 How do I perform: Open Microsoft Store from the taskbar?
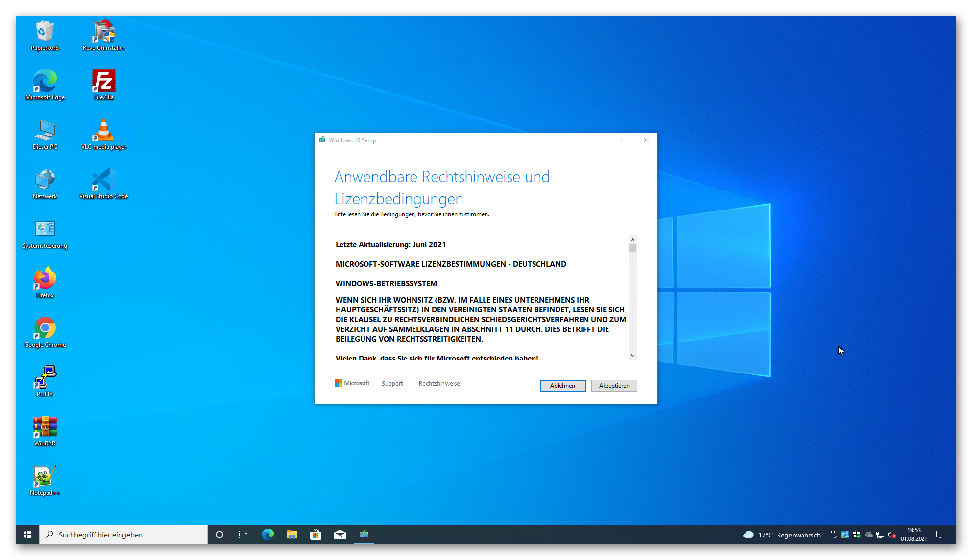316,535
